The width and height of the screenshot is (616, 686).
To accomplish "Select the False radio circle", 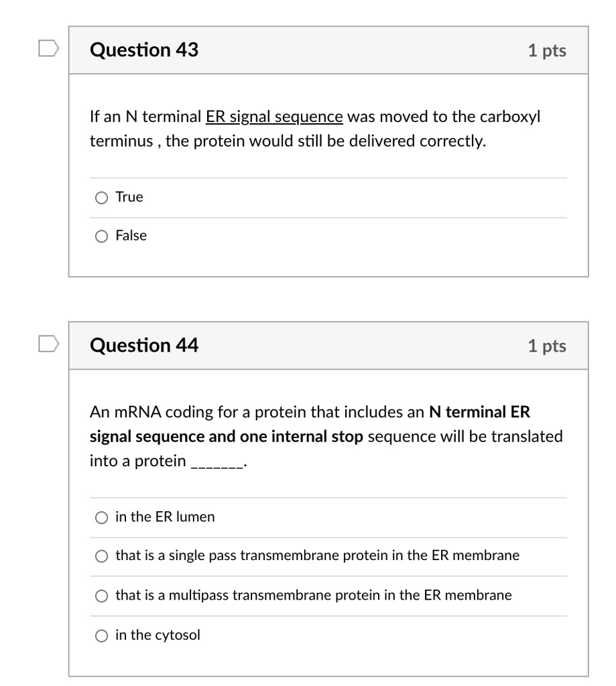I will (102, 236).
